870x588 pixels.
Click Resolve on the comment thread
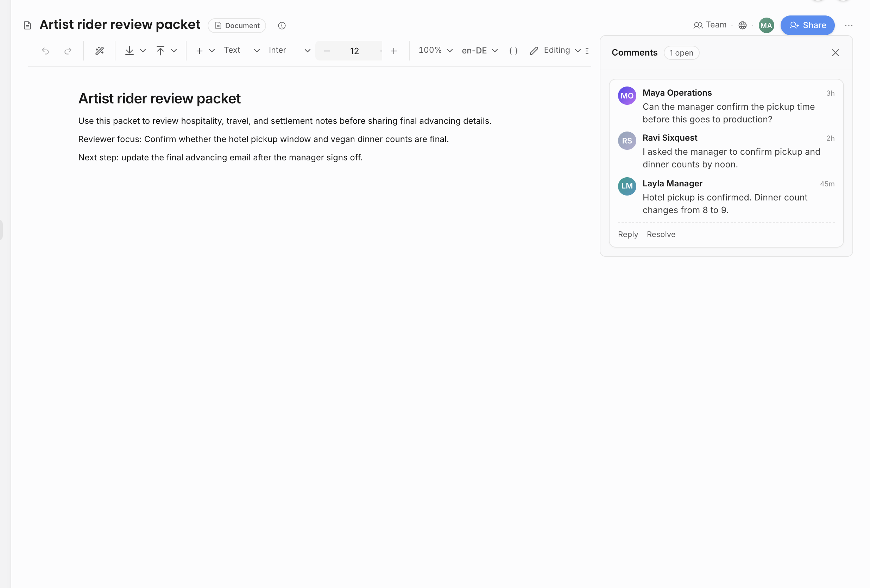point(661,235)
